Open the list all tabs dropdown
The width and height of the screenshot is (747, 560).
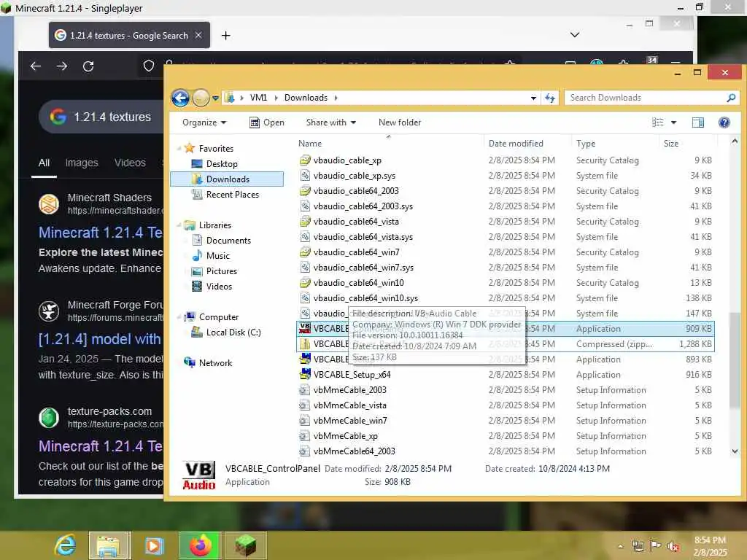(x=575, y=35)
